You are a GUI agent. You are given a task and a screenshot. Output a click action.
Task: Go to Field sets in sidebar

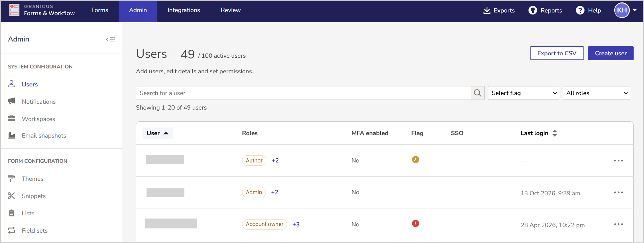[x=35, y=231]
